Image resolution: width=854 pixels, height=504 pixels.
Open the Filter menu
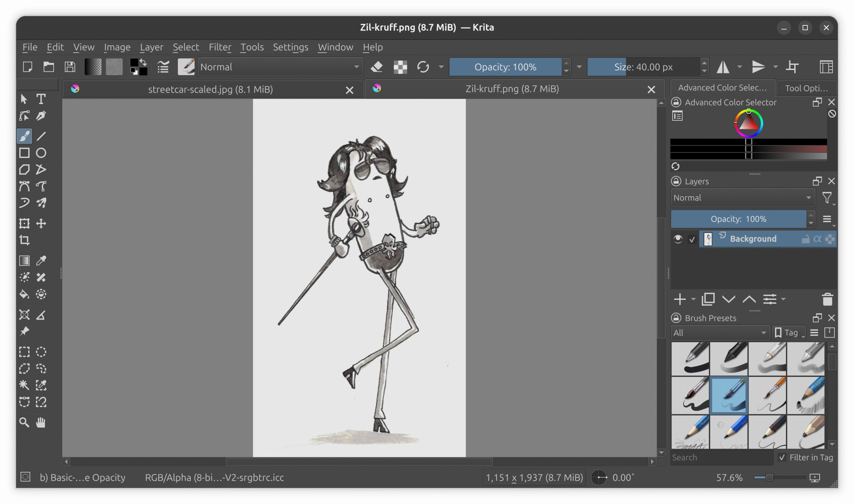(220, 47)
